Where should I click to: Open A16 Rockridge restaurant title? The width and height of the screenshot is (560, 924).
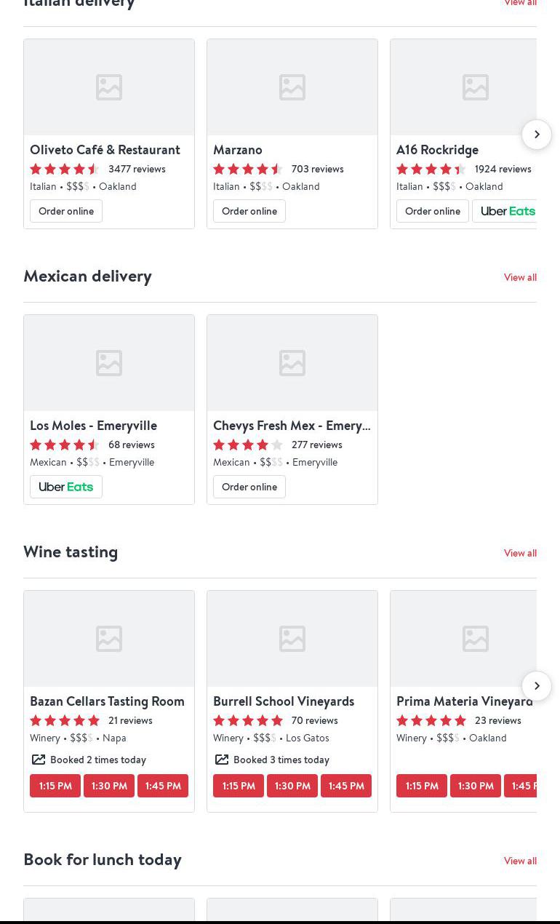coord(437,150)
